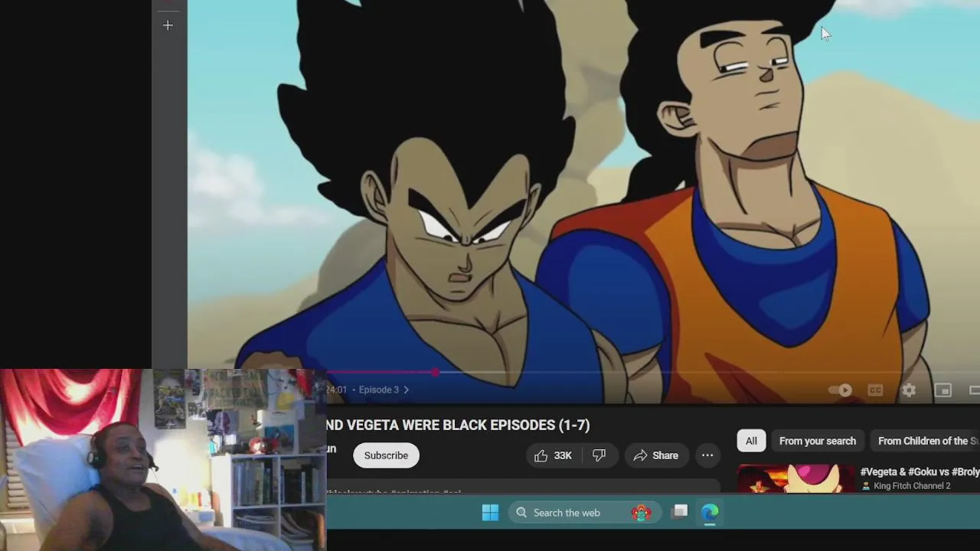Toggle the YouTube autoplay switch

[841, 390]
